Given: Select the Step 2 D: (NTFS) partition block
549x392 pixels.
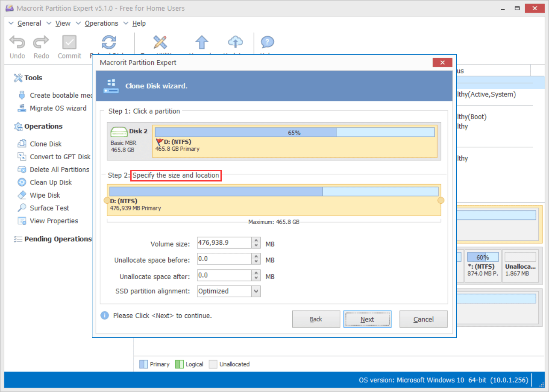Looking at the screenshot, I should 274,200.
